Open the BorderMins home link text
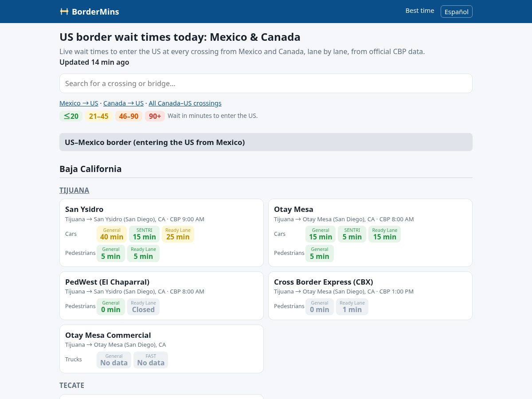 95,12
